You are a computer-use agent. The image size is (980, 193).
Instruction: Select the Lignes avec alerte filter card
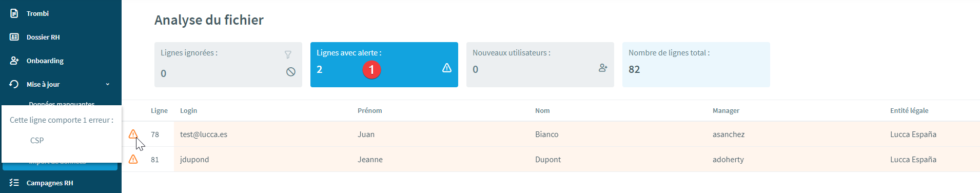(x=384, y=65)
